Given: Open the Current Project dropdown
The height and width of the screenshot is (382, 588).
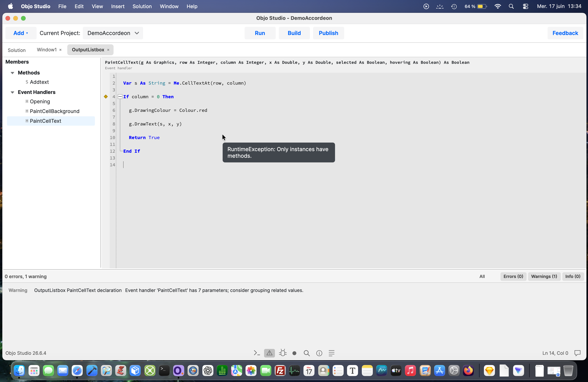Looking at the screenshot, I should (x=113, y=33).
